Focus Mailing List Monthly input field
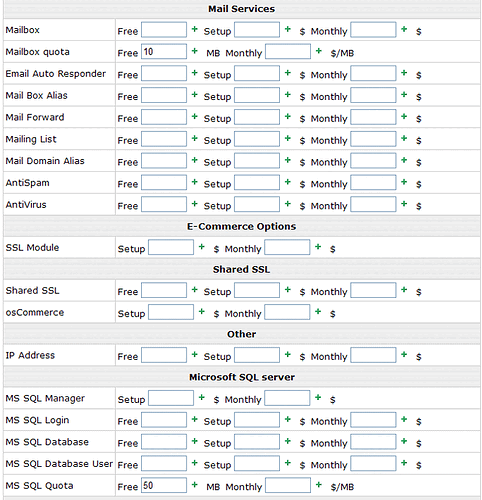 point(373,139)
